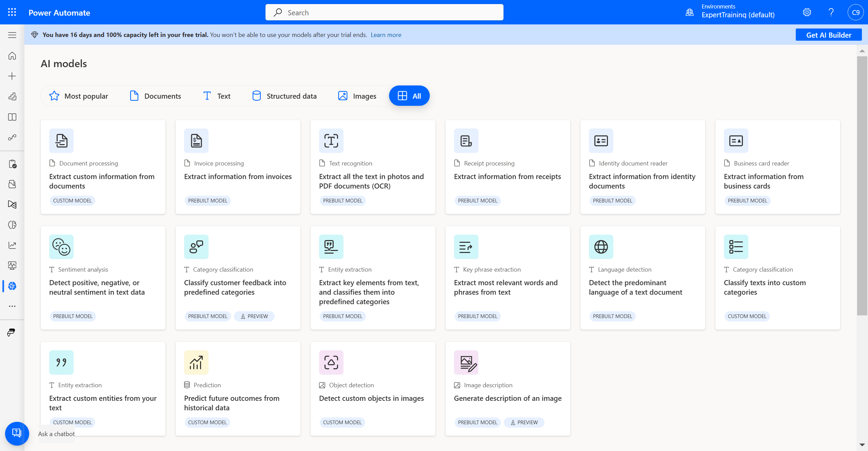This screenshot has height=451, width=868.
Task: Open the AI hub icon highlighted in blue
Action: tap(12, 286)
